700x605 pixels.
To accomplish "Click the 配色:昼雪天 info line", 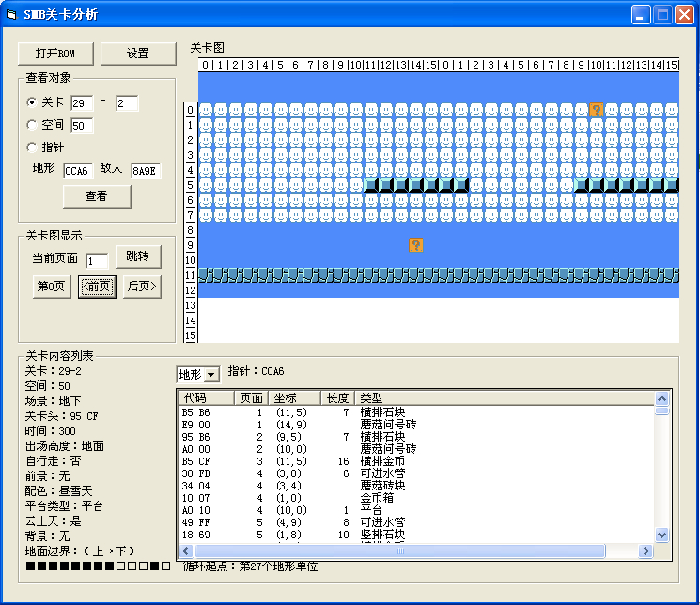I will tap(58, 491).
